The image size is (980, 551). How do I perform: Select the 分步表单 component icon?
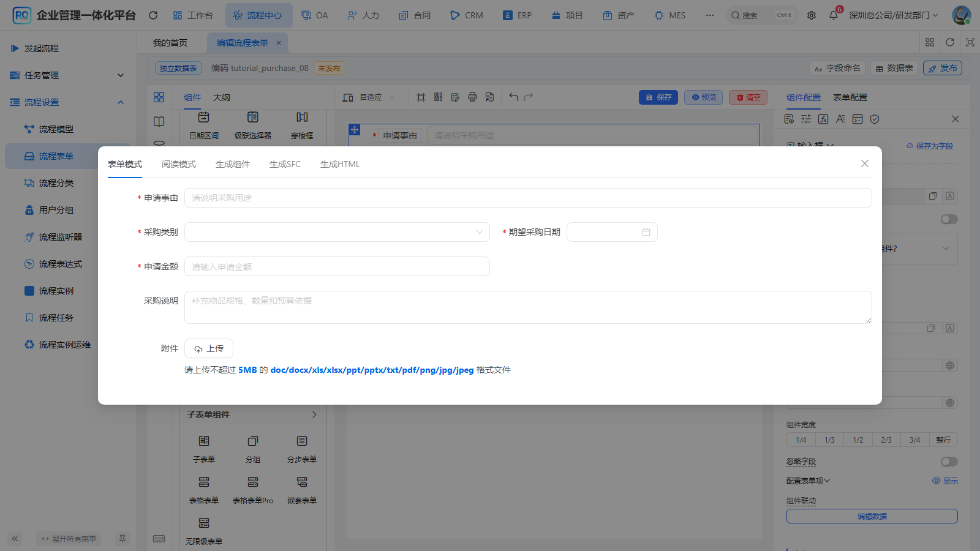pos(302,441)
